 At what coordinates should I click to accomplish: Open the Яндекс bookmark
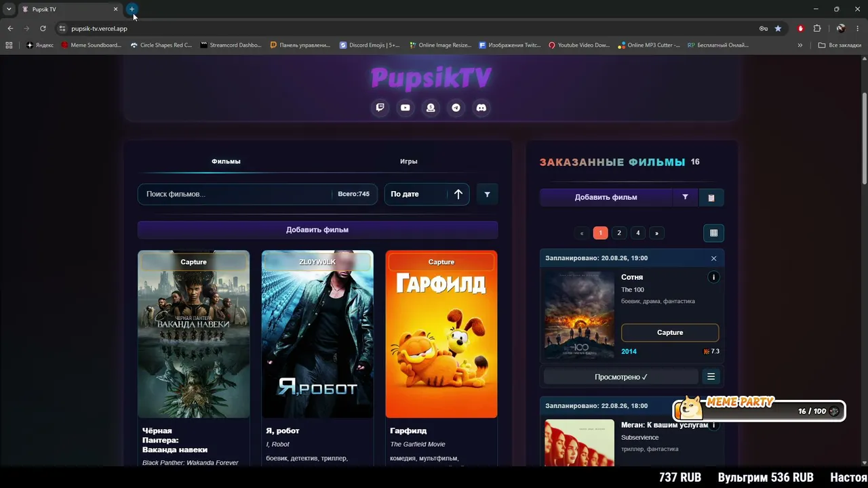pos(40,45)
